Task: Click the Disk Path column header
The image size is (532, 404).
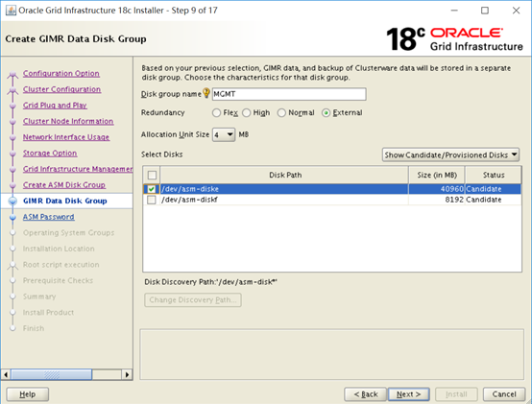Action: pyautogui.click(x=284, y=175)
